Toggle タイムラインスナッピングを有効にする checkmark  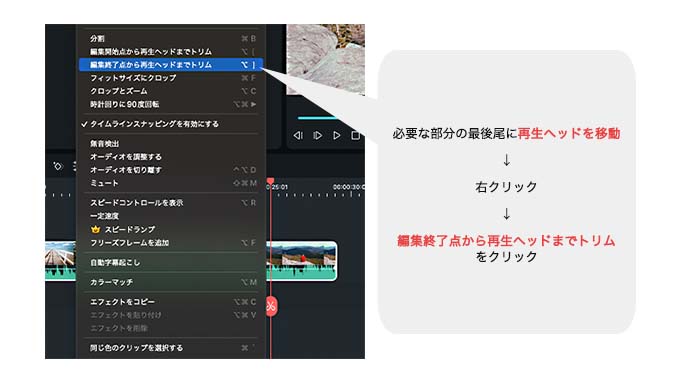(x=84, y=124)
